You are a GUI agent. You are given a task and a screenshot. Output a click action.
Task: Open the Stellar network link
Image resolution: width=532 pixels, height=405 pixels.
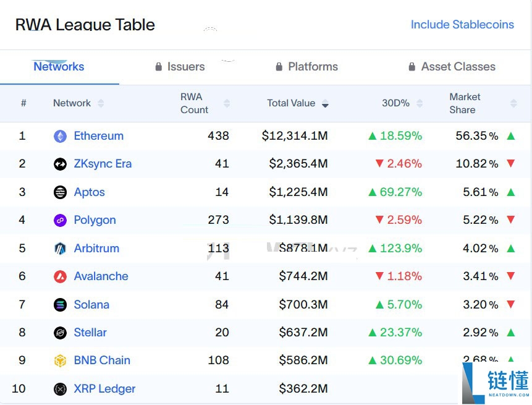click(x=90, y=333)
